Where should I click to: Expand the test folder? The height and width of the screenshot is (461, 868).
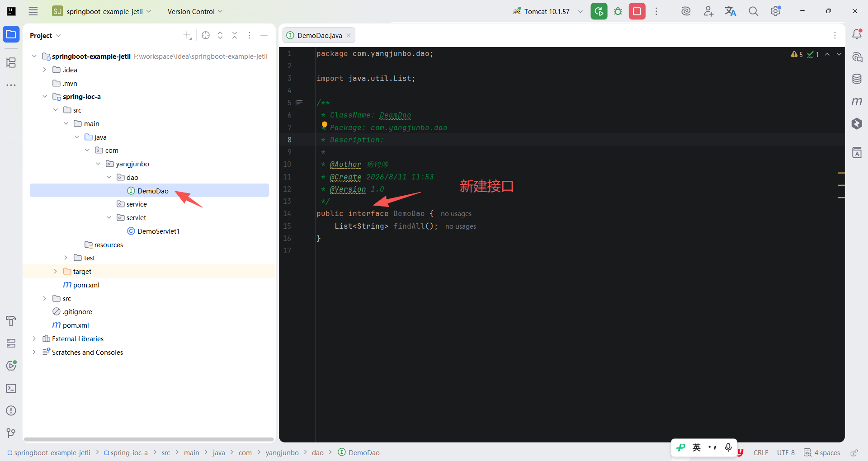[66, 258]
